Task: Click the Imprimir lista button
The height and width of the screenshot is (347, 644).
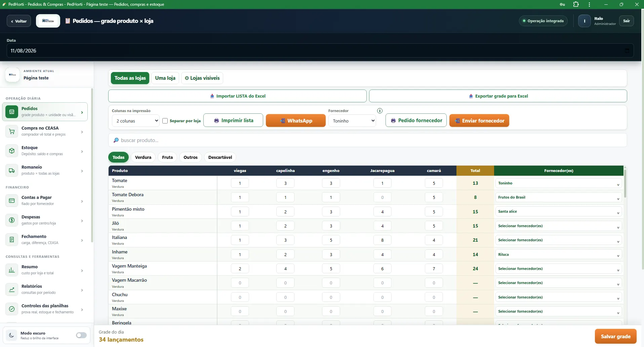Action: 233,120
